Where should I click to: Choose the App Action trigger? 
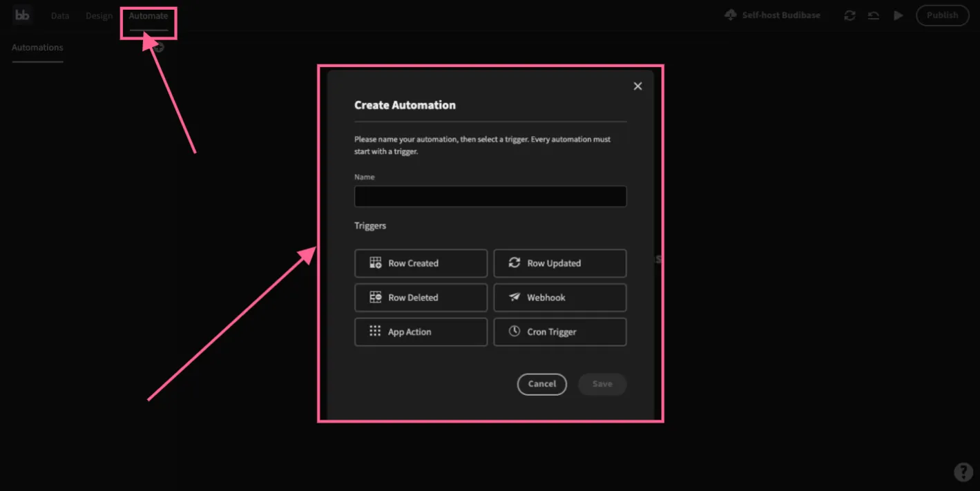coord(421,332)
